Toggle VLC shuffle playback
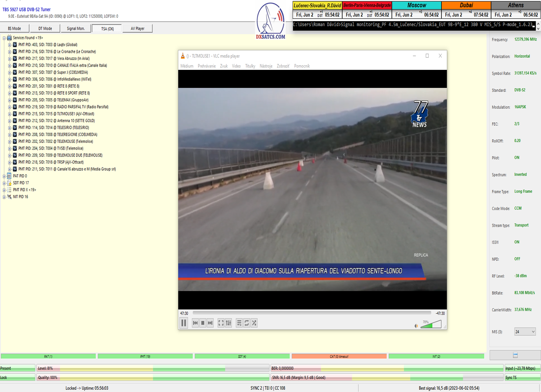Viewport: 541px width, 392px height. [254, 323]
